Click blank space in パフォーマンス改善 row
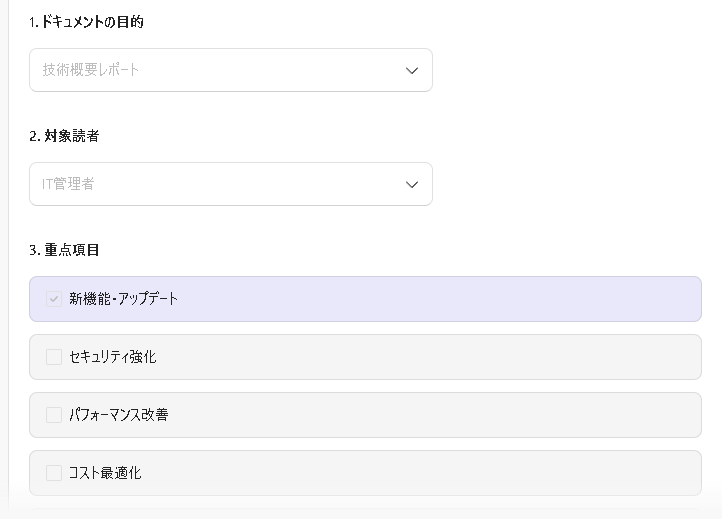722x519 pixels. (x=450, y=415)
